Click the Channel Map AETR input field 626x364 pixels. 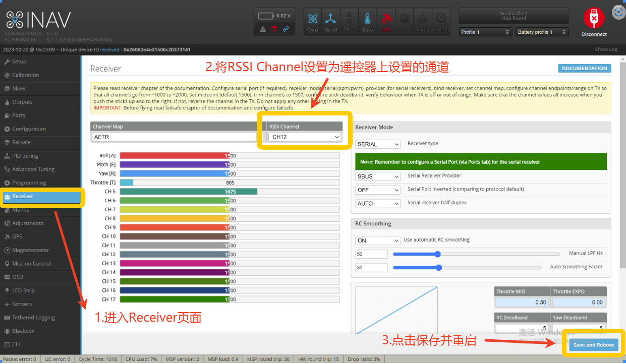[174, 137]
